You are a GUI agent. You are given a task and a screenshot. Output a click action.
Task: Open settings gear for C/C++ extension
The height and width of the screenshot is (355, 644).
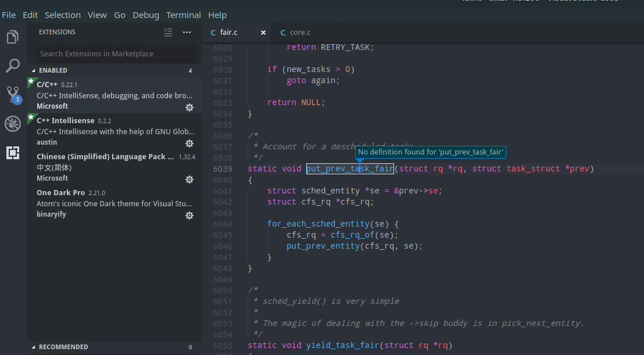189,107
